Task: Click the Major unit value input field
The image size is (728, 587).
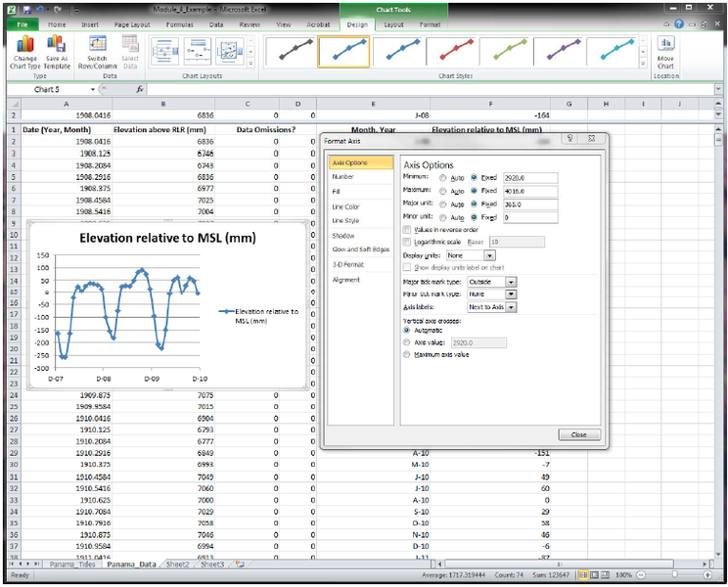Action: 530,204
